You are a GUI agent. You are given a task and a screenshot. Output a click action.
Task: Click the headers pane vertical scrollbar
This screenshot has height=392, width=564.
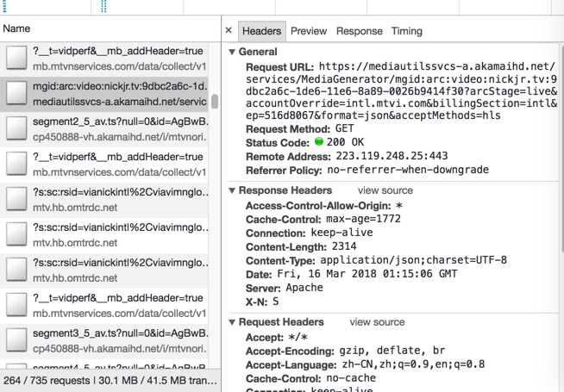[x=562, y=147]
